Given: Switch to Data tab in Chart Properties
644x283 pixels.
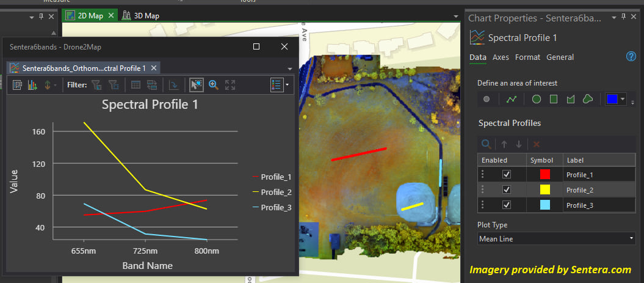Looking at the screenshot, I should click(x=478, y=57).
